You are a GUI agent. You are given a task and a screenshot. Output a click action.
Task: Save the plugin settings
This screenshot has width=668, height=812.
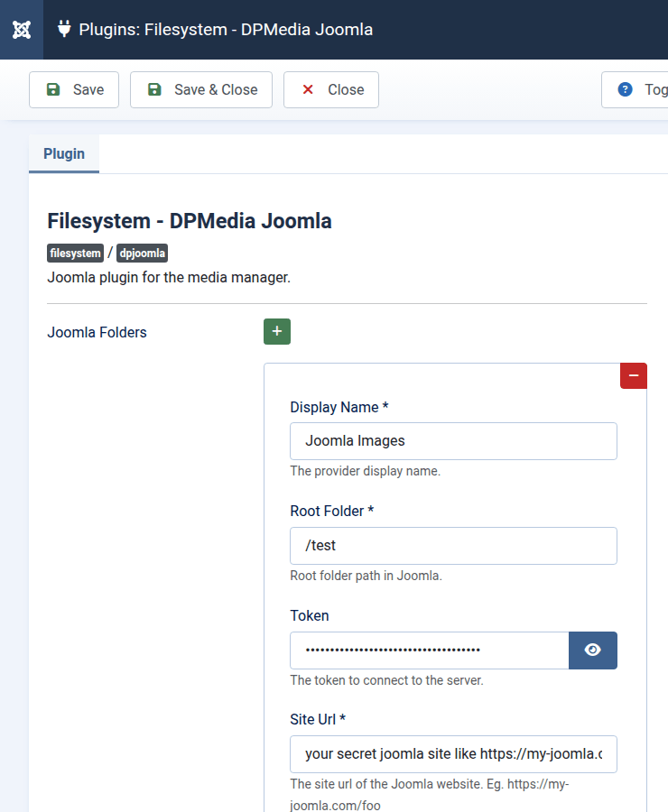pos(74,90)
